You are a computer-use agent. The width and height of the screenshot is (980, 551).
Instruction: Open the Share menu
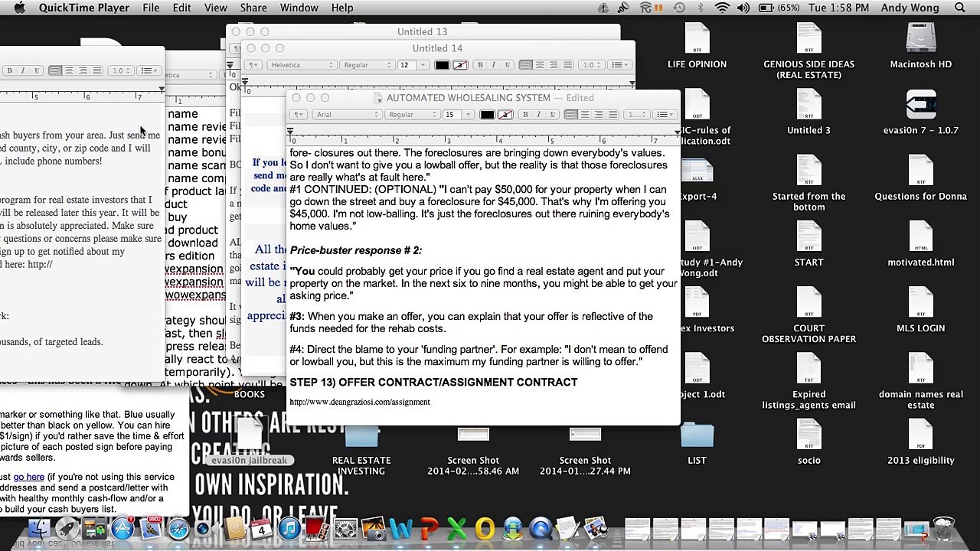(253, 8)
